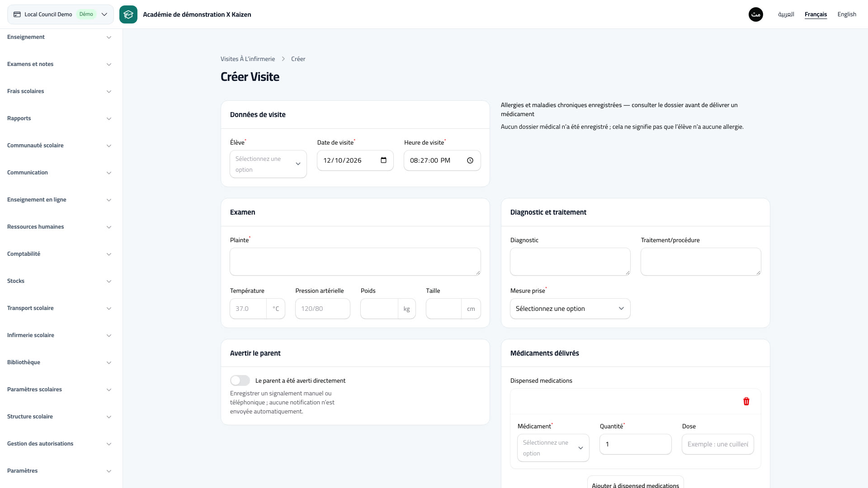The image size is (868, 488).
Task: Expand the Bibliothèque sidebar section
Action: pos(59,362)
